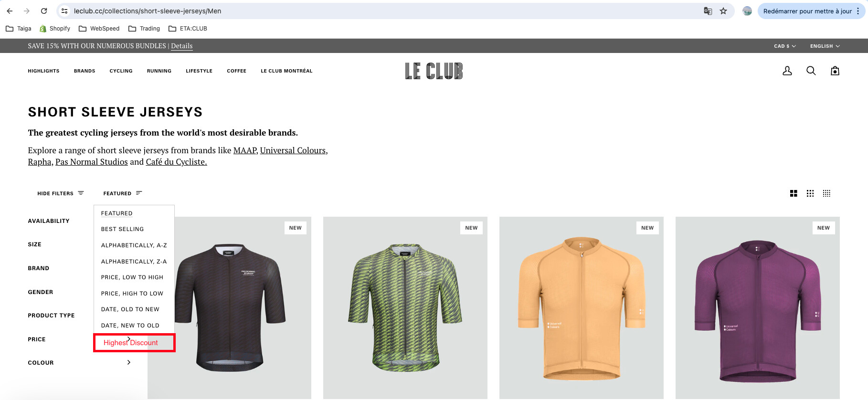The height and width of the screenshot is (400, 868).
Task: Open the shopping bag cart icon
Action: (x=835, y=71)
